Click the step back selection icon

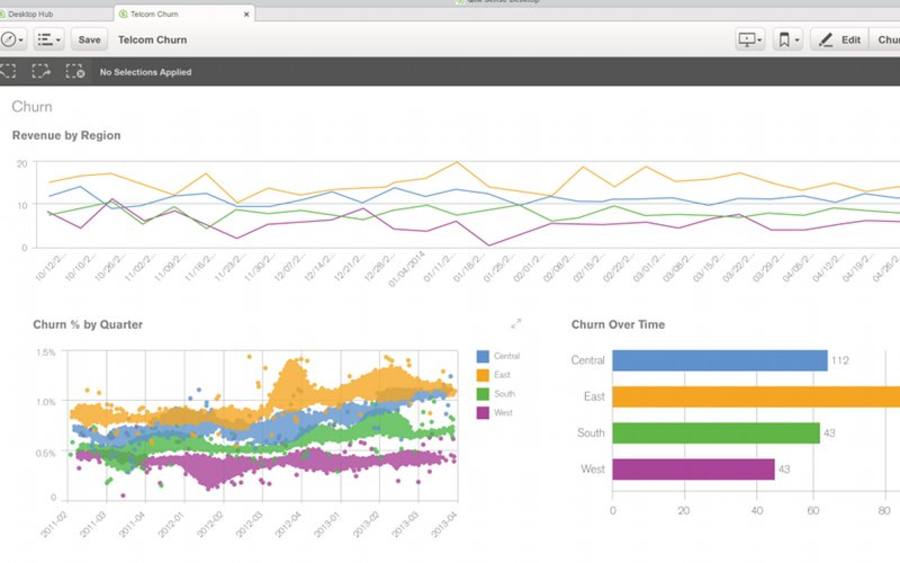click(x=8, y=72)
